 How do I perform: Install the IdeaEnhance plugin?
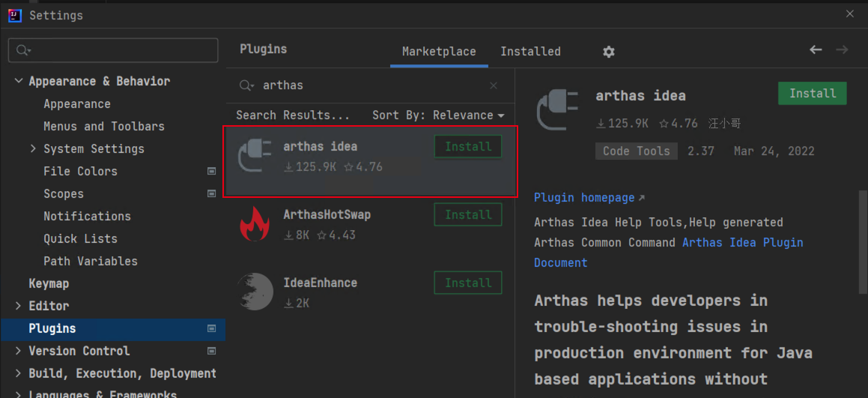tap(468, 283)
